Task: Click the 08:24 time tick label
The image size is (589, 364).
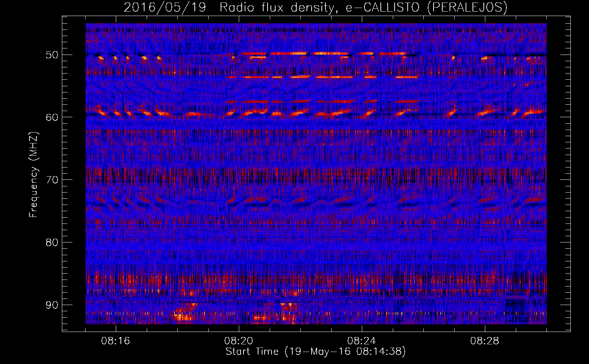Action: (362, 341)
